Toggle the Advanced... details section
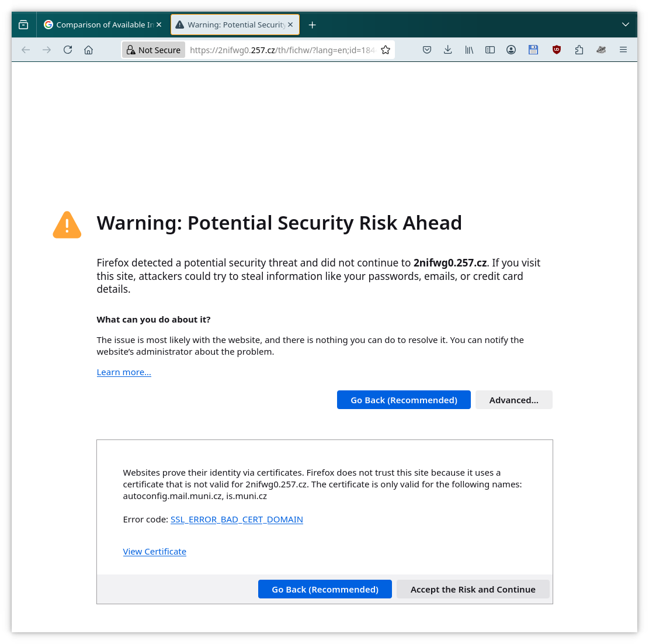The width and height of the screenshot is (649, 644). [x=513, y=400]
